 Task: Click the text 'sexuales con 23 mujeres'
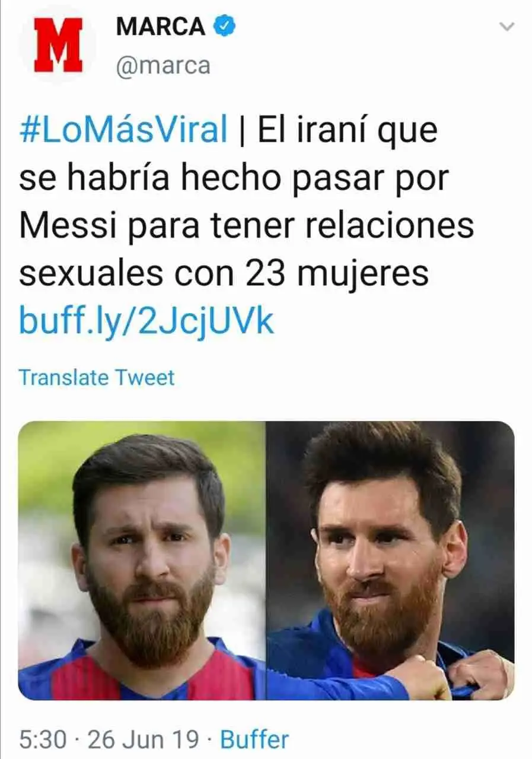tap(224, 273)
